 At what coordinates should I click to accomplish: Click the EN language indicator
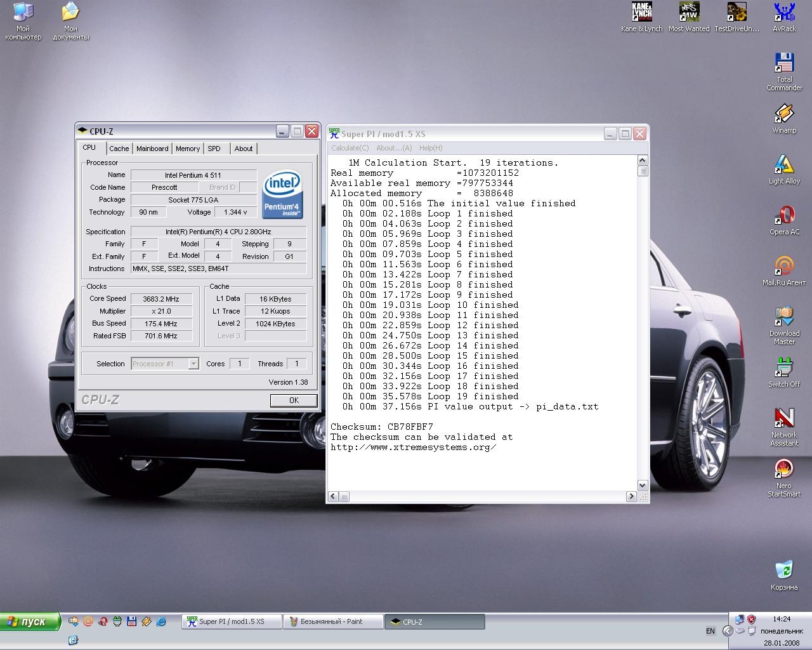pos(710,631)
